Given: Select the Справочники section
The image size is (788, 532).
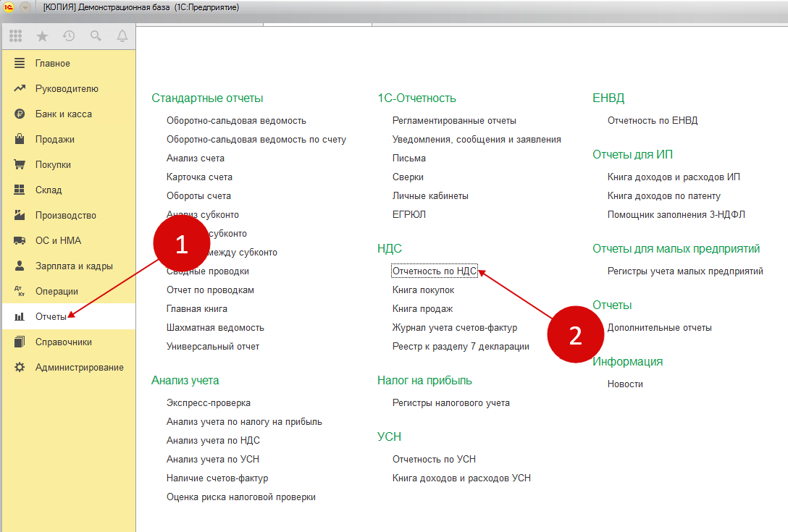Looking at the screenshot, I should (63, 342).
